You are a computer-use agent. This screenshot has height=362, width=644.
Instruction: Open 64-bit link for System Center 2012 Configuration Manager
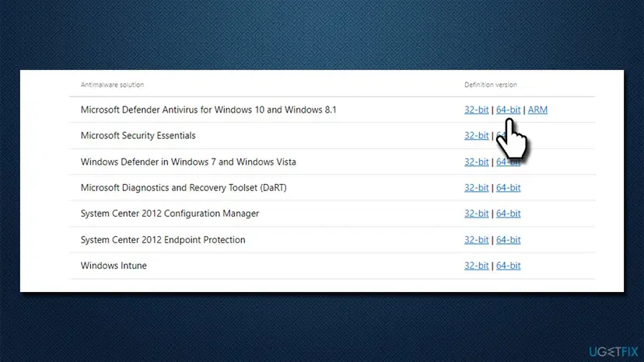(x=508, y=214)
